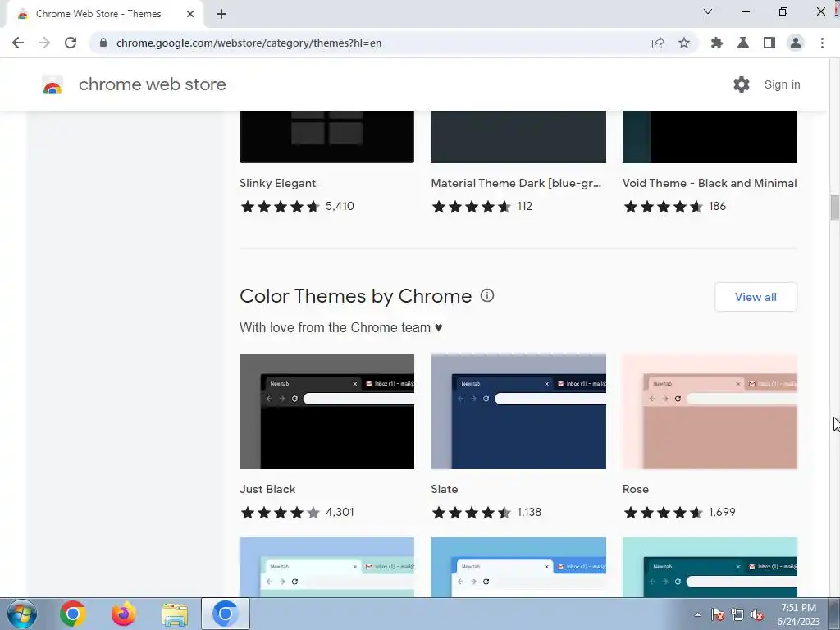Click the muted volume tray icon
The image size is (840, 630).
point(757,614)
